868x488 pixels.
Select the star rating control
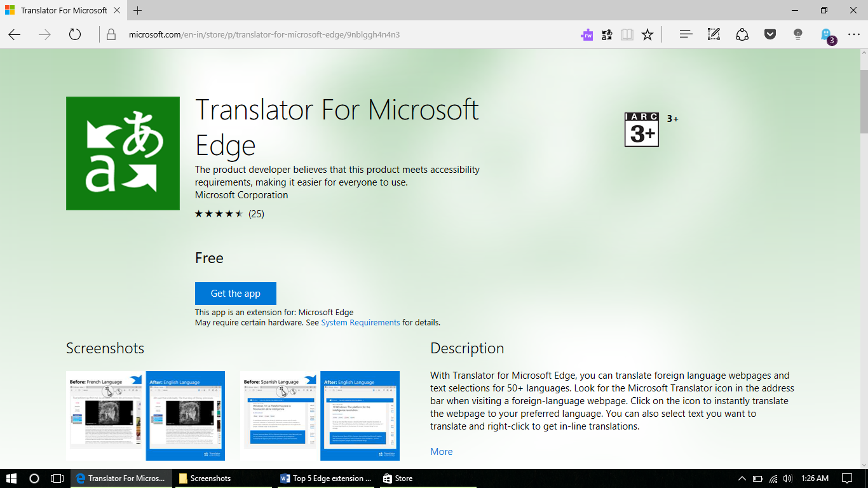point(219,214)
